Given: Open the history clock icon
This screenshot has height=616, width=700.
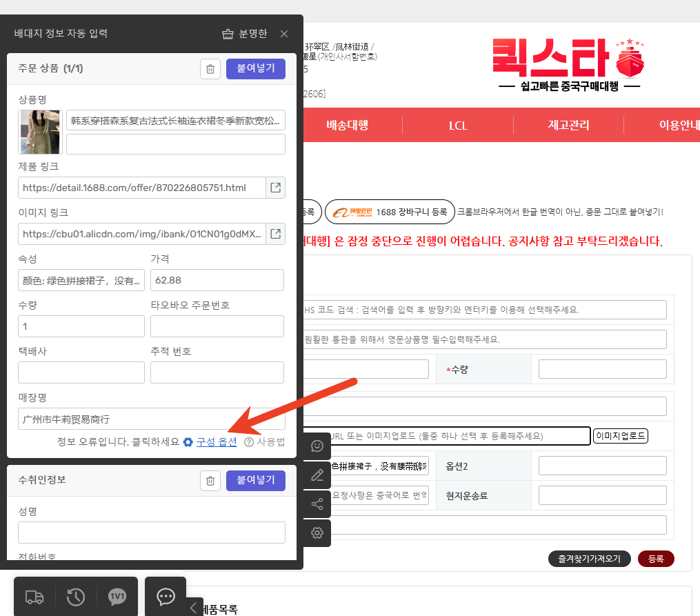Looking at the screenshot, I should (76, 597).
